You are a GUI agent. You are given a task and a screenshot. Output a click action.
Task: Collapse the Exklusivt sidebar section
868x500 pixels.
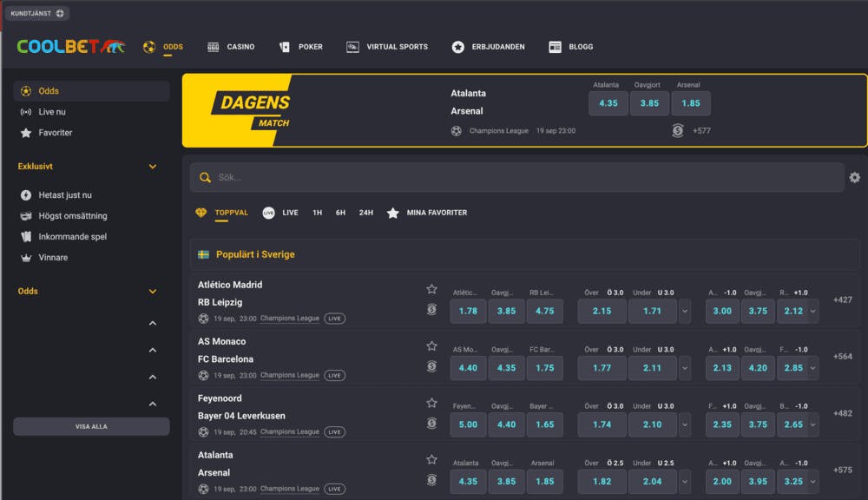153,166
